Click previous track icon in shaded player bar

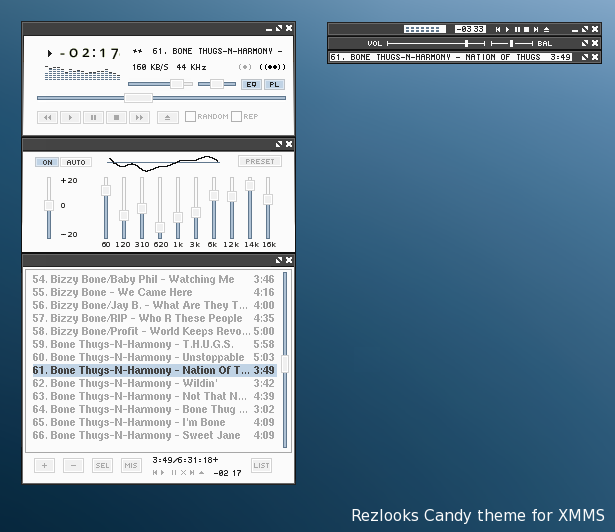(498, 29)
